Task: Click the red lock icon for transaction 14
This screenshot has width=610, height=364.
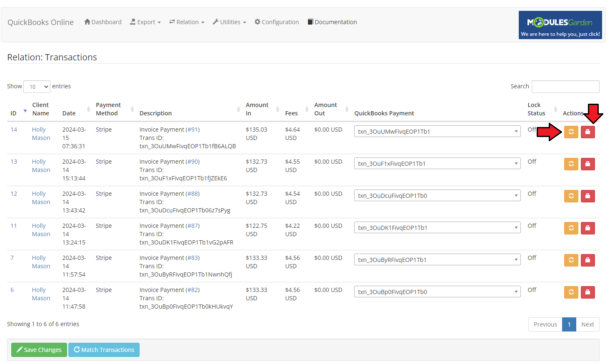Action: pyautogui.click(x=587, y=132)
